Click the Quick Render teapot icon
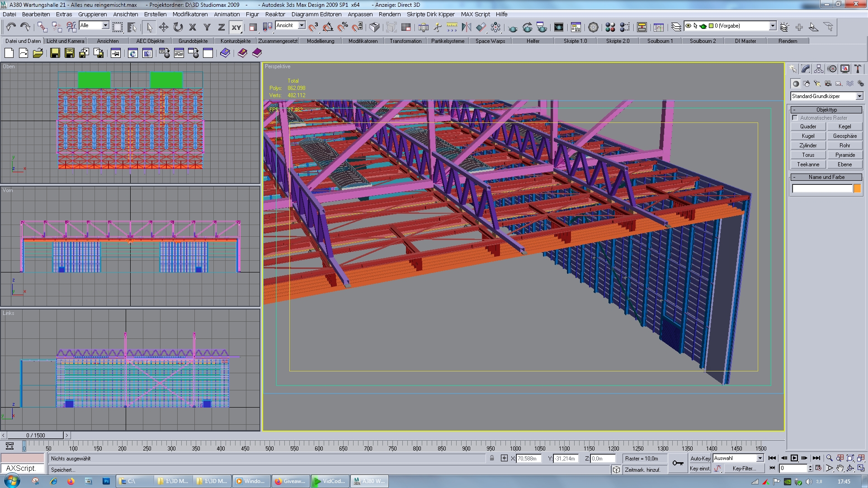The height and width of the screenshot is (488, 868). coord(513,27)
